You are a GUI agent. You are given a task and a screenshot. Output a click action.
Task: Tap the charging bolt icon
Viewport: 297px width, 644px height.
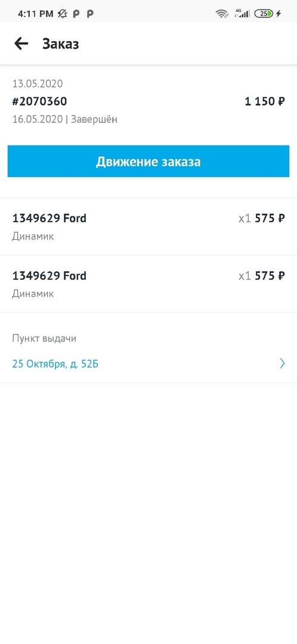(x=279, y=14)
